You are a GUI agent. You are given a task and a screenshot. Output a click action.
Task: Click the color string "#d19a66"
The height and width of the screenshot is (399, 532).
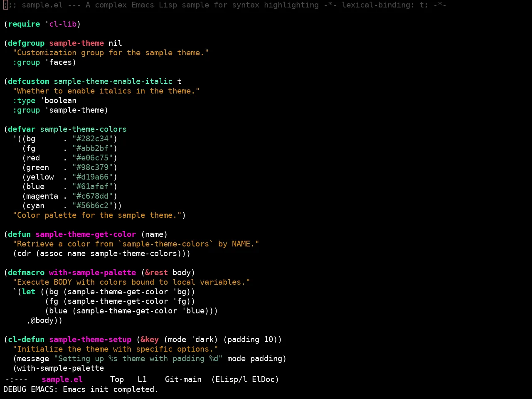tap(93, 177)
